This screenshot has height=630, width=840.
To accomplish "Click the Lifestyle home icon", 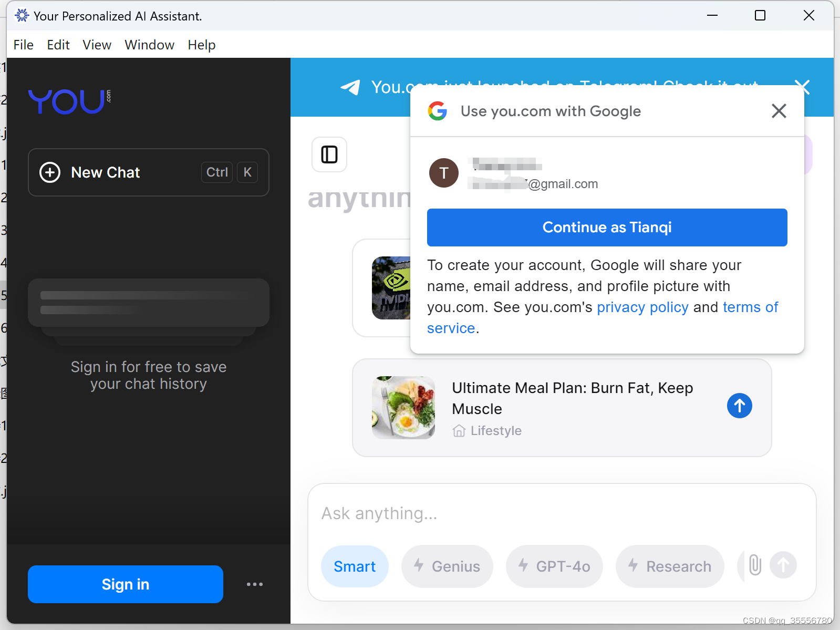I will tap(459, 431).
